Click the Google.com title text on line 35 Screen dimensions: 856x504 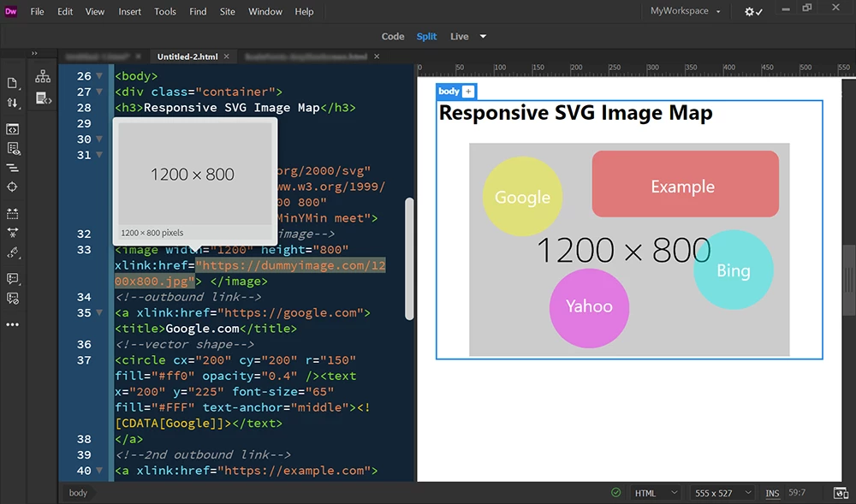click(x=203, y=329)
